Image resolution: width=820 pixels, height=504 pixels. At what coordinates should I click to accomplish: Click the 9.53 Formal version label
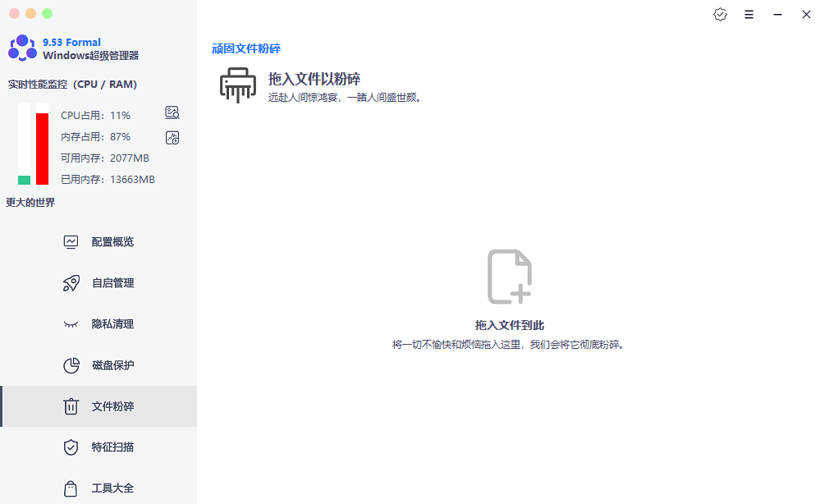71,43
